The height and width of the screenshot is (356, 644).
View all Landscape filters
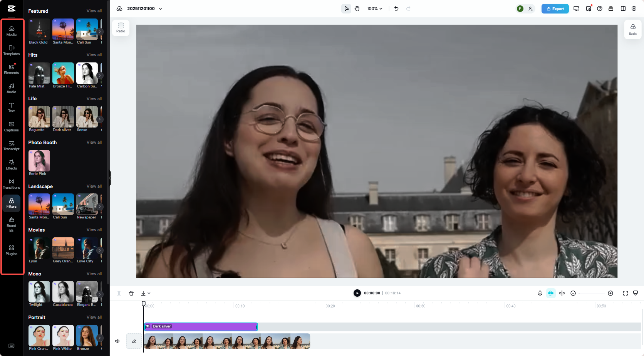[x=94, y=186]
